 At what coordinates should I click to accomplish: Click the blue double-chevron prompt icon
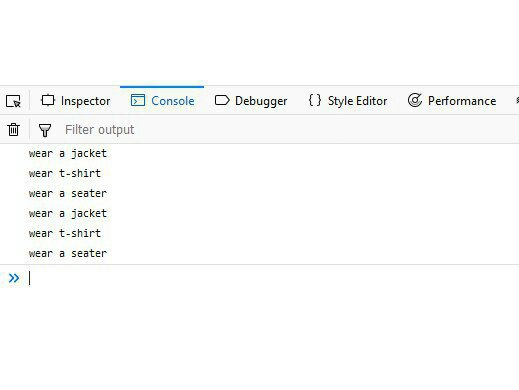click(14, 278)
